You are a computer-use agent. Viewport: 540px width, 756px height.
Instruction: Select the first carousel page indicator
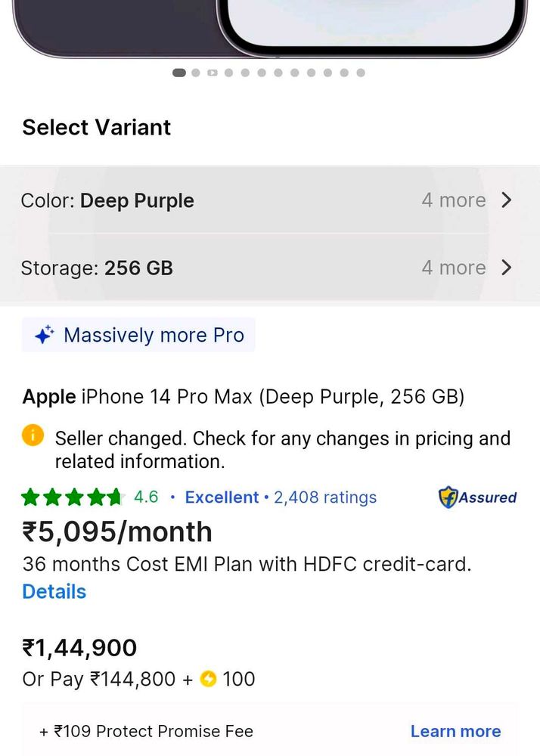(x=179, y=73)
